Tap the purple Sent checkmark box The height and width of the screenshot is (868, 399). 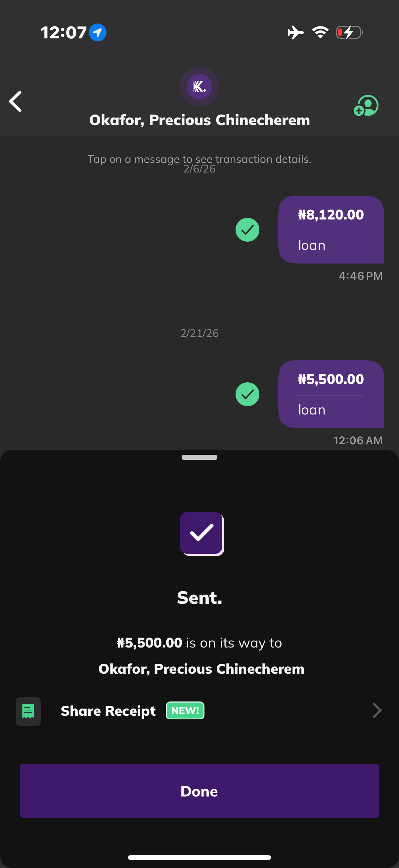click(x=202, y=533)
